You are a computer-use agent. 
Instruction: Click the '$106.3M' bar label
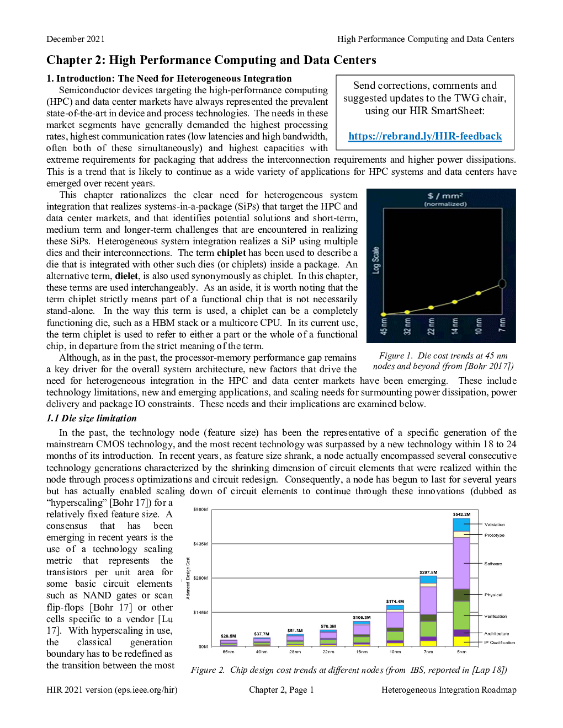[x=362, y=618]
